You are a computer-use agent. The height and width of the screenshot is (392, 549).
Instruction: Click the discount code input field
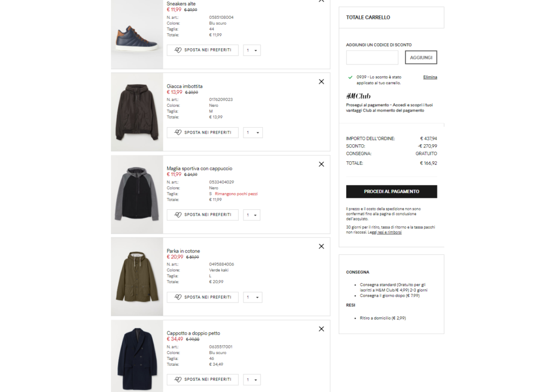pos(372,57)
